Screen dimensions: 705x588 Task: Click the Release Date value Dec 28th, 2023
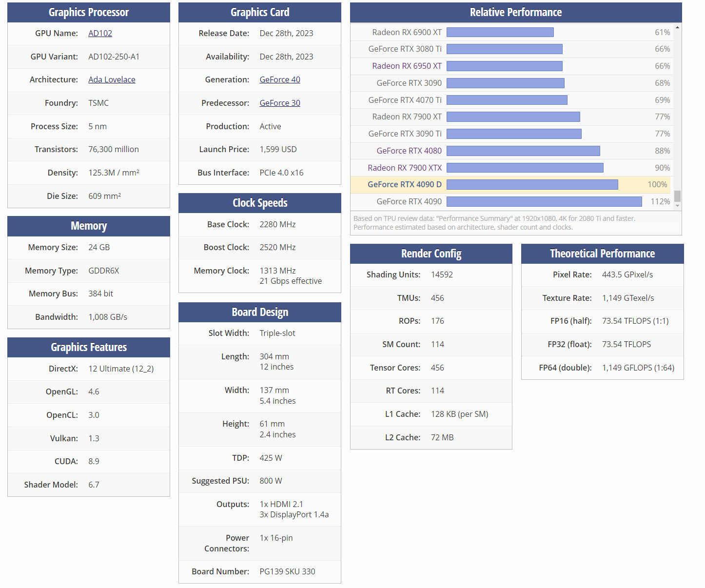pos(287,33)
